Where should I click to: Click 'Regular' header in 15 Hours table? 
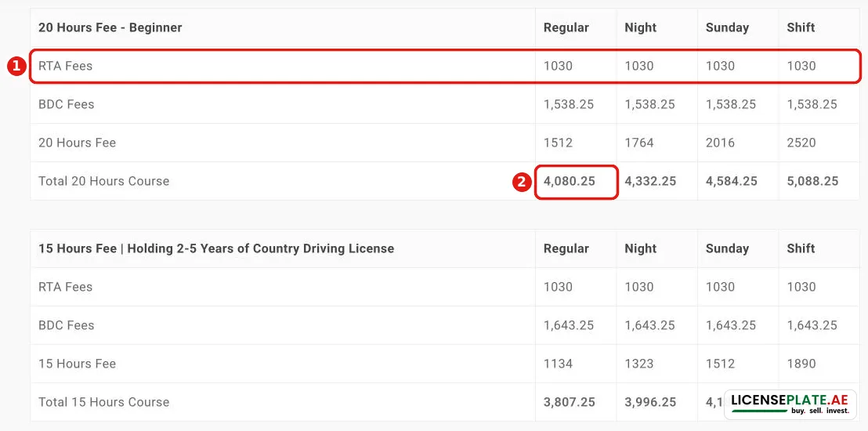(566, 248)
